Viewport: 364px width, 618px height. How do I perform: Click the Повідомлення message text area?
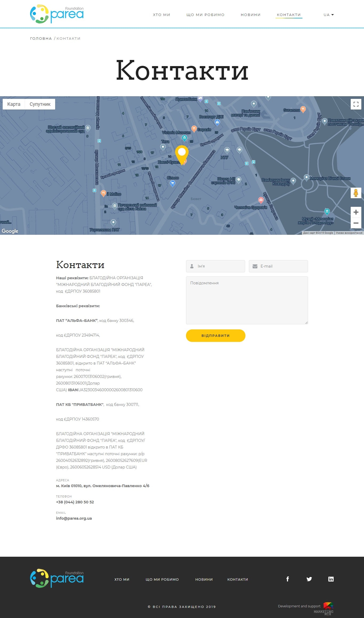coord(247,300)
